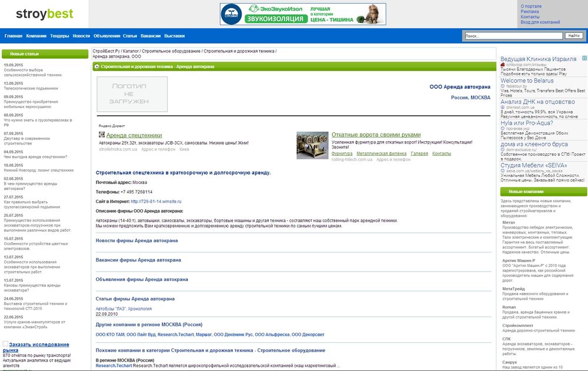Image resolution: width=588 pixels, height=371 pixels.
Task: Go to the Новости section
Action: coord(81,36)
